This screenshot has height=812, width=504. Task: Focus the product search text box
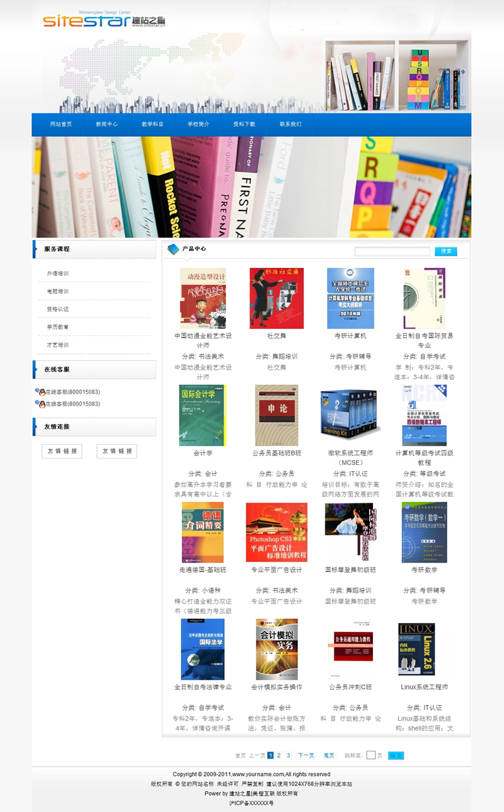click(392, 251)
